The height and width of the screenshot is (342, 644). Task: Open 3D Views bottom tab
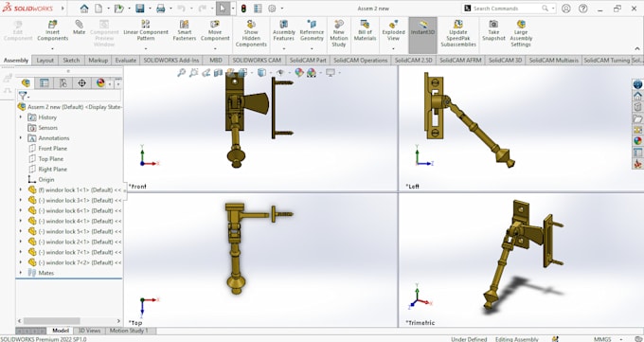[x=89, y=331]
